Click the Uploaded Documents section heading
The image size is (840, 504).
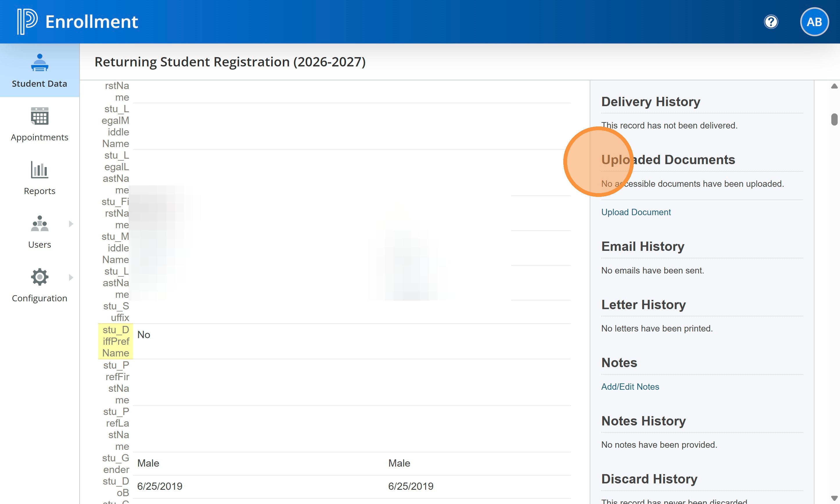click(x=668, y=159)
